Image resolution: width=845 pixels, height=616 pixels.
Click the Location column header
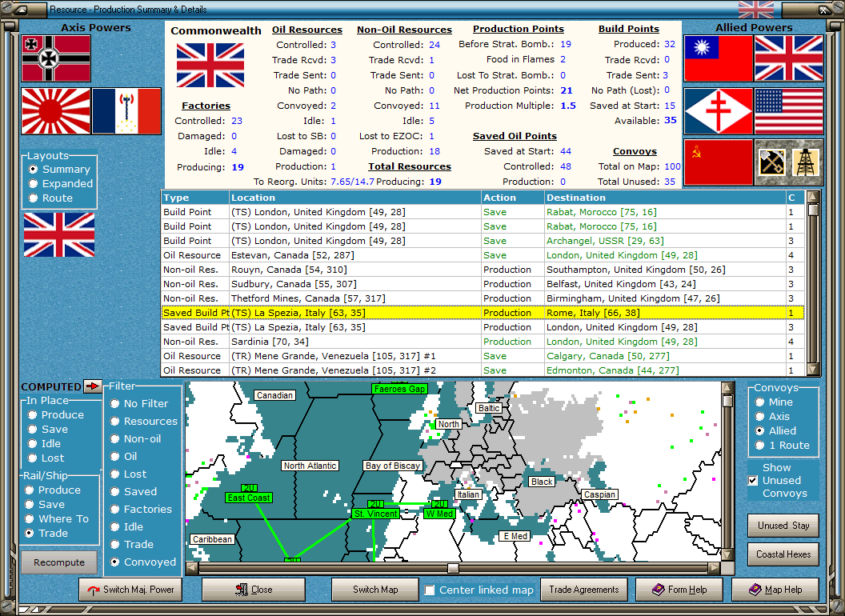[x=355, y=198]
